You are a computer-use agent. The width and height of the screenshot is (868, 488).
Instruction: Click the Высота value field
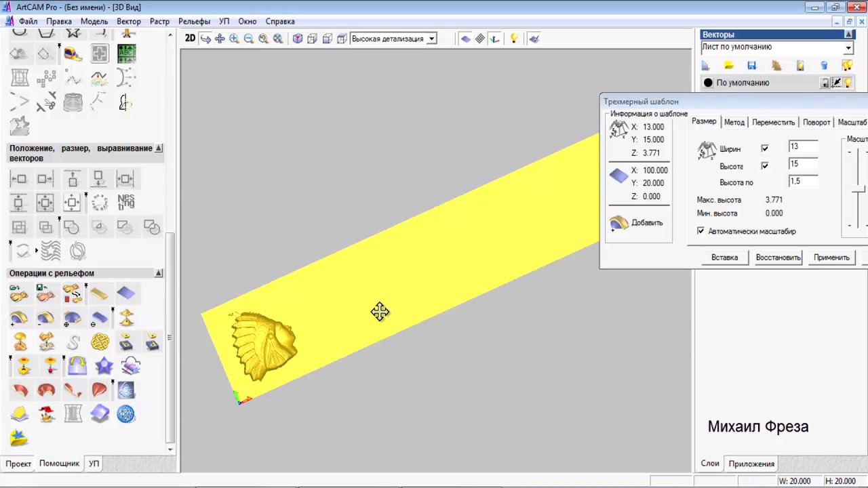pyautogui.click(x=803, y=164)
